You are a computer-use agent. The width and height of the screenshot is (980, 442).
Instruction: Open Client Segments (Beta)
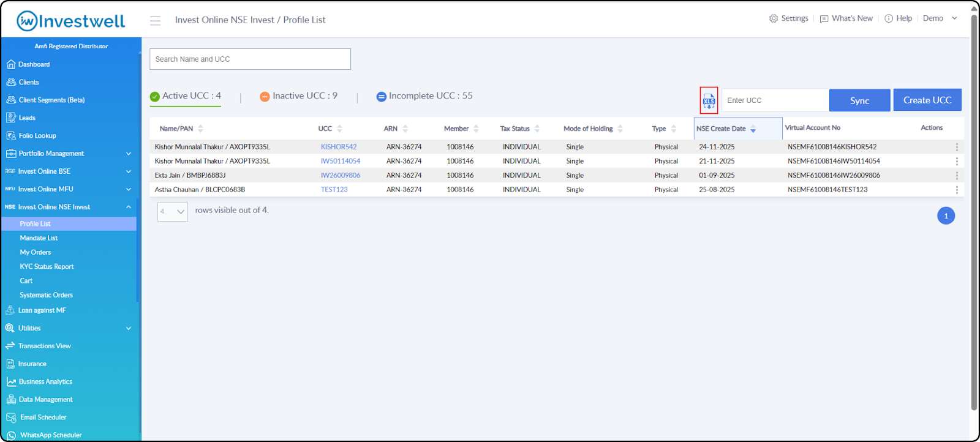coord(45,100)
